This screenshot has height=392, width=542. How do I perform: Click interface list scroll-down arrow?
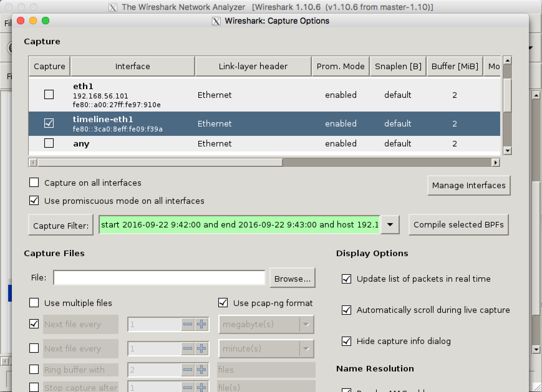(507, 151)
